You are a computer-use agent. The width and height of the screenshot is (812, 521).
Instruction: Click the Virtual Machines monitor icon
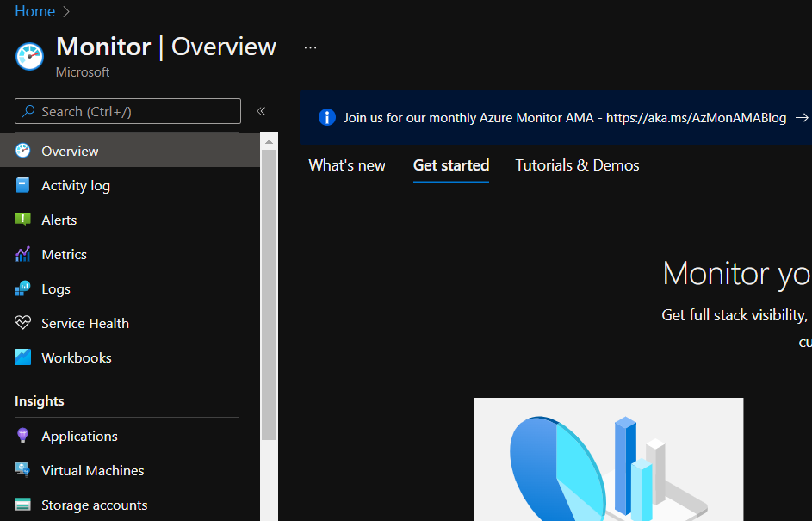click(23, 470)
